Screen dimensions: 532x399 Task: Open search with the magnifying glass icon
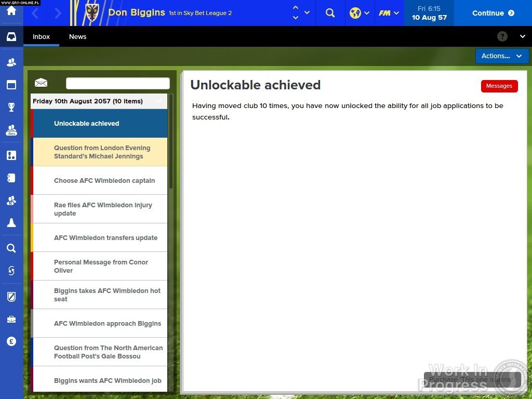tap(11, 248)
